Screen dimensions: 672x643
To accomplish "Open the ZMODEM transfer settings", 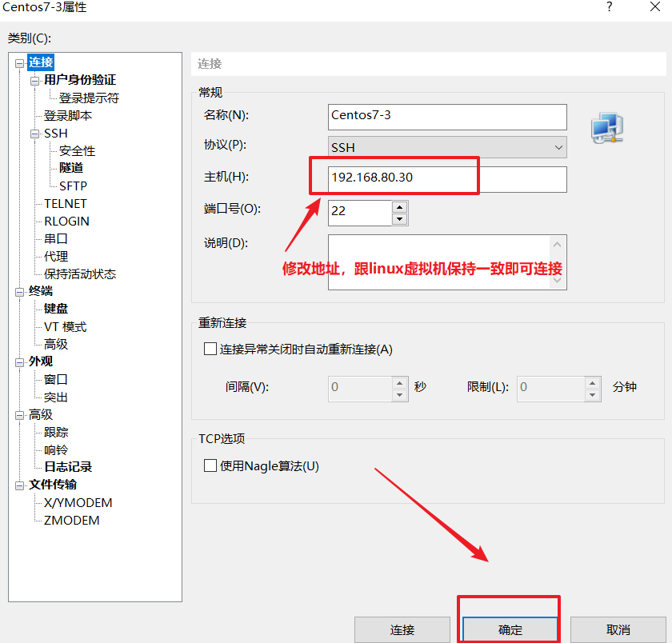I will click(x=72, y=520).
